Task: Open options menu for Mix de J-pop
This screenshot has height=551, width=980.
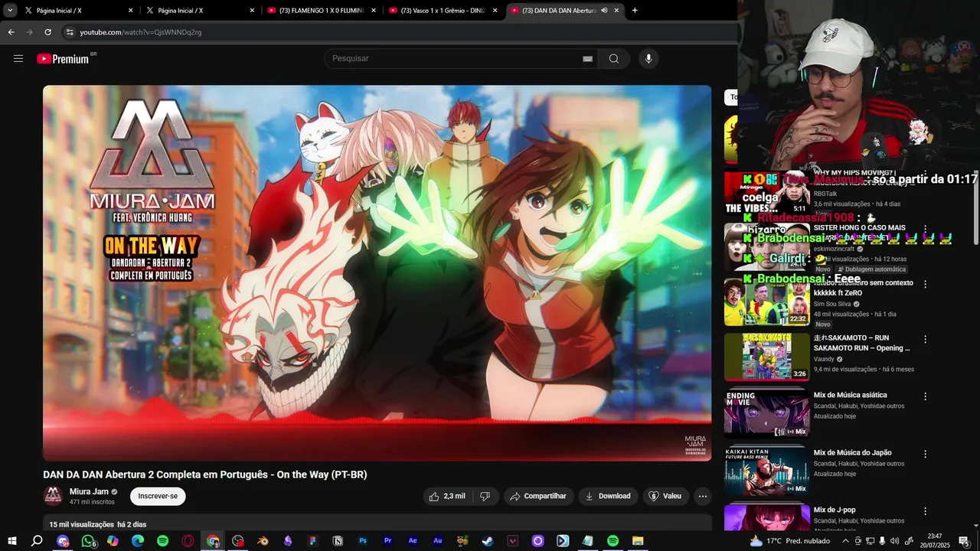Action: [925, 511]
